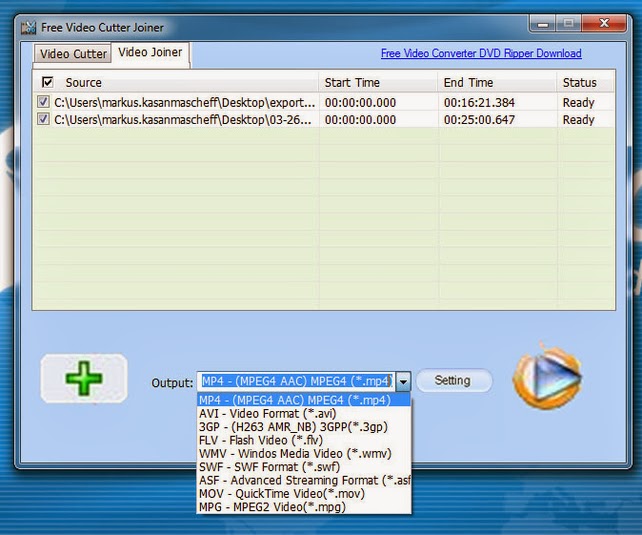This screenshot has height=535, width=642.
Task: Select SWF - SWF Format option
Action: pyautogui.click(x=304, y=467)
